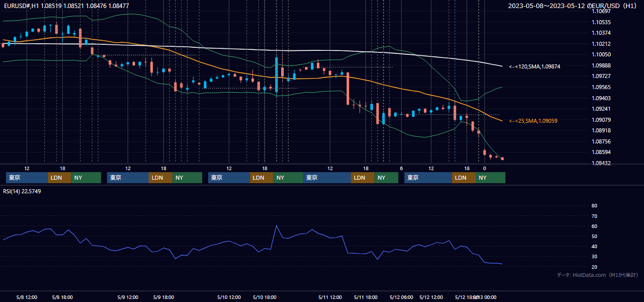Click the 5/8 12:00 time axis label
This screenshot has width=644, height=302.
pyautogui.click(x=27, y=297)
